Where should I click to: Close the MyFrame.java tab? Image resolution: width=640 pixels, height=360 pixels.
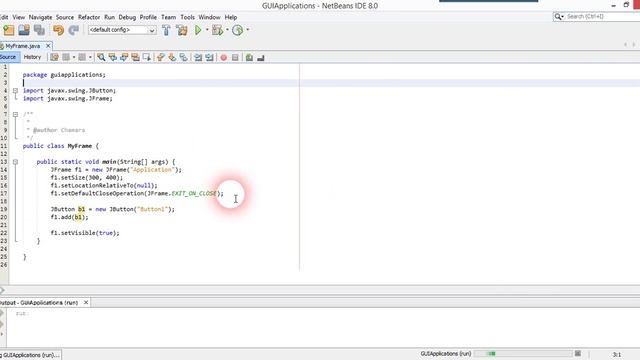(x=48, y=46)
